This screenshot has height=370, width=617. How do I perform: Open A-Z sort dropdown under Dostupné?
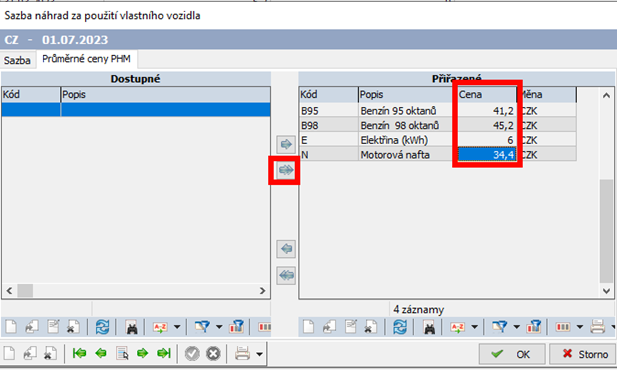click(x=177, y=327)
